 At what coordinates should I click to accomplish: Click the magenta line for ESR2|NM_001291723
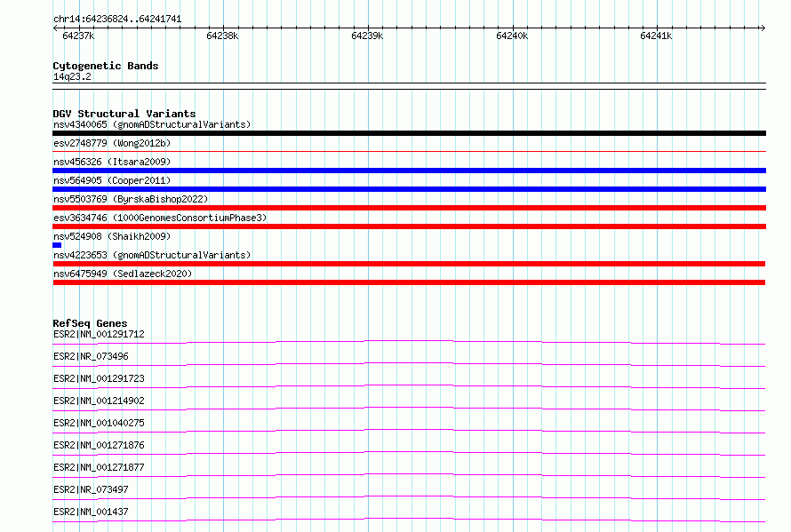[409, 386]
